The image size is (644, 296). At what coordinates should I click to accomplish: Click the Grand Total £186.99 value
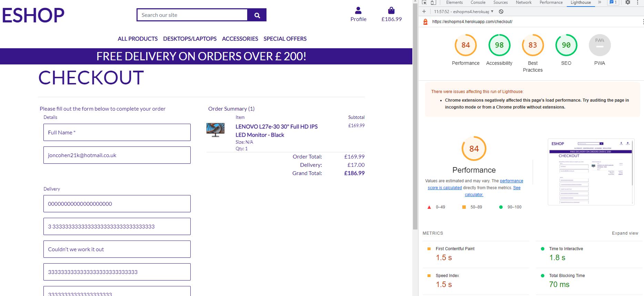(x=354, y=173)
